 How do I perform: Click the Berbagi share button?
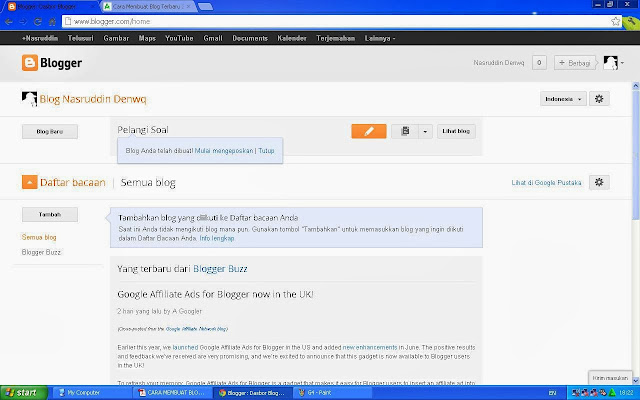pyautogui.click(x=574, y=62)
